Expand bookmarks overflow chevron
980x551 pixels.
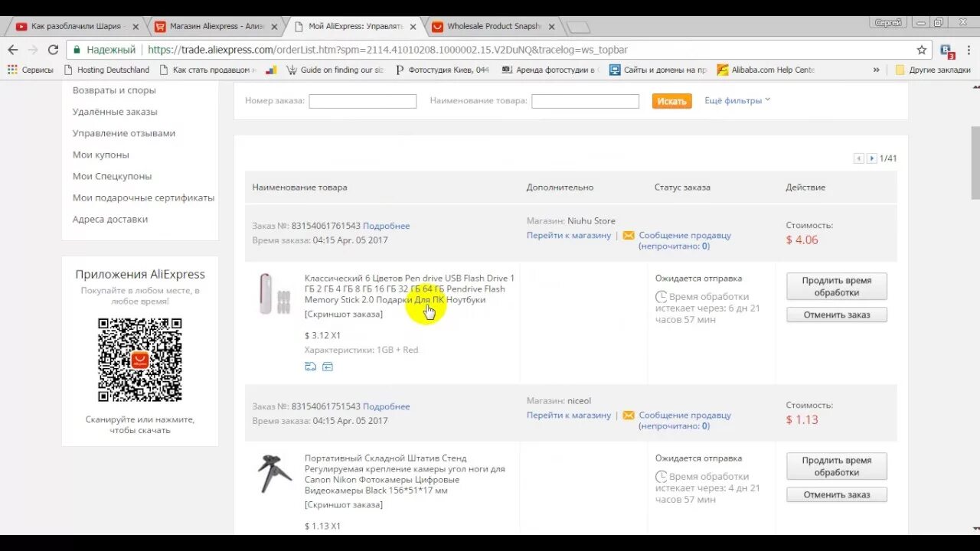(x=877, y=70)
